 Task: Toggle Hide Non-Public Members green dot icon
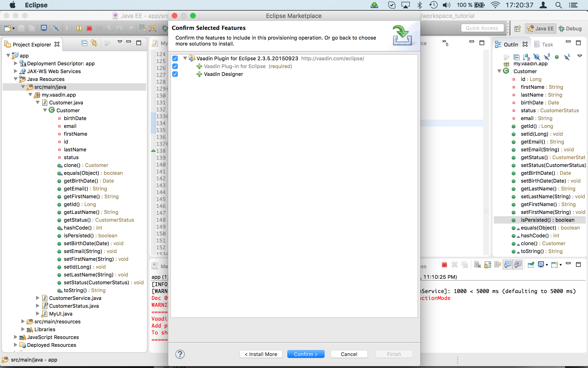click(557, 57)
